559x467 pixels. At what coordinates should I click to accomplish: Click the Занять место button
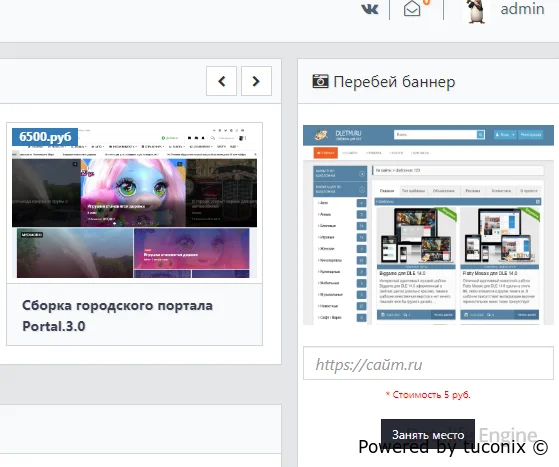pos(428,434)
